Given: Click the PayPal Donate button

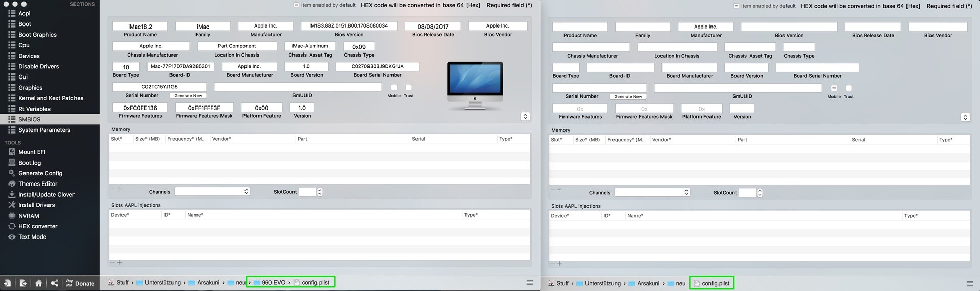Looking at the screenshot, I should (80, 283).
